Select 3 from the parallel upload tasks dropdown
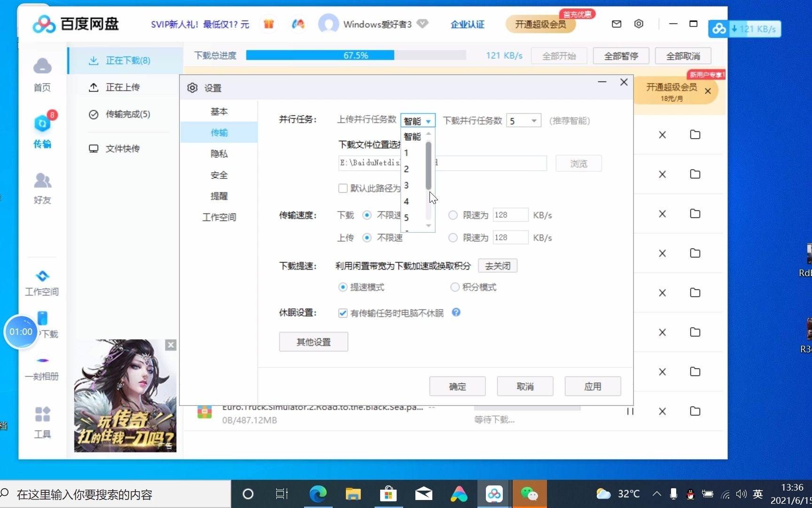Screen dimensions: 812x508 point(406,185)
